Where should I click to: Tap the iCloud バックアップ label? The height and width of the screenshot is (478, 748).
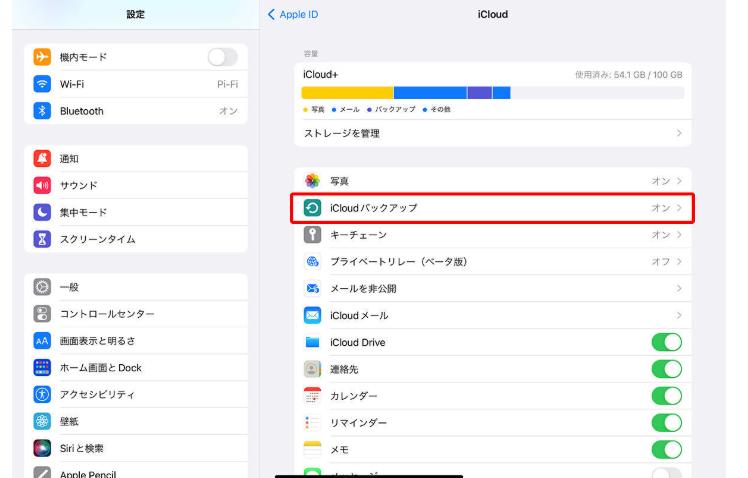click(374, 208)
